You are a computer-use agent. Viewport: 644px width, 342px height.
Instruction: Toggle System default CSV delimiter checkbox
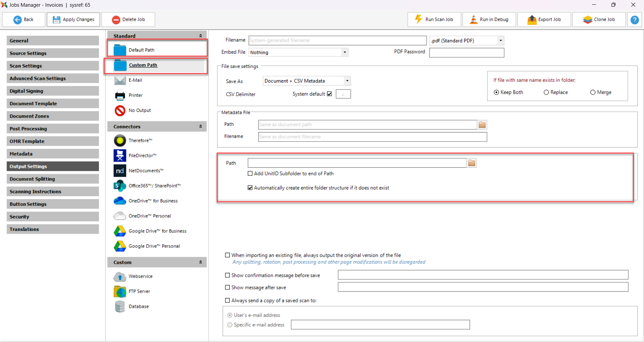coord(329,94)
